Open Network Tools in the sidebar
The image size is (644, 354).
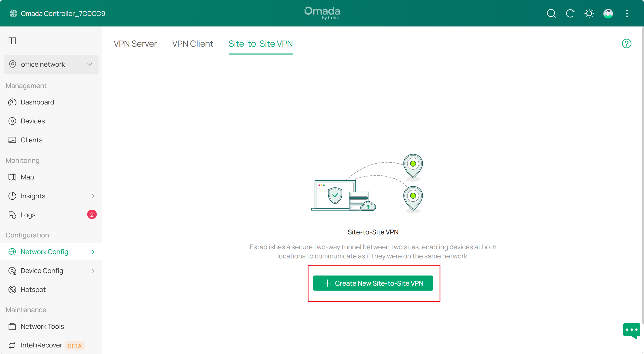[x=51, y=327]
